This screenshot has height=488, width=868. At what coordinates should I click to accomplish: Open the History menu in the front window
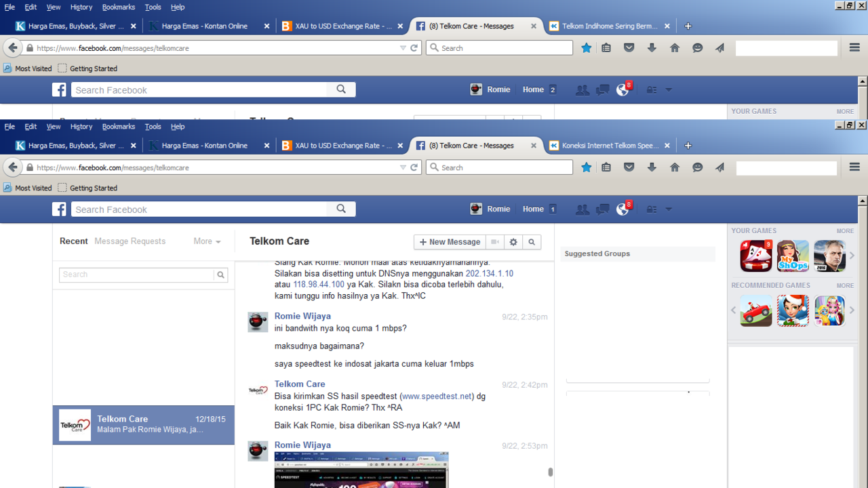pos(81,127)
